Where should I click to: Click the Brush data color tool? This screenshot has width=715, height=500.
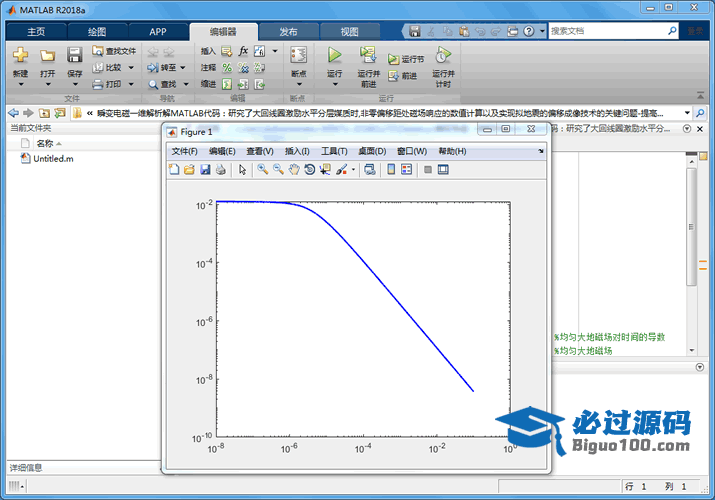tap(342, 170)
